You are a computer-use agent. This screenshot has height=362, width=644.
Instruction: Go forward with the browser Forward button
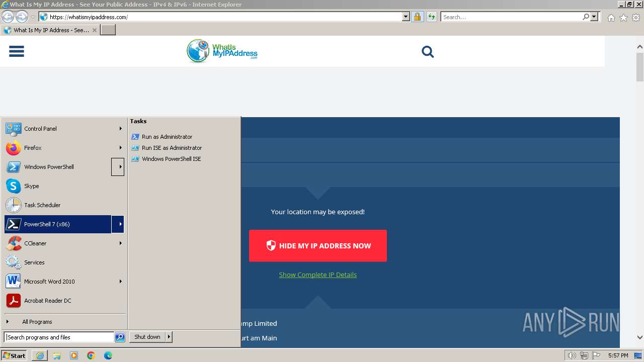22,17
